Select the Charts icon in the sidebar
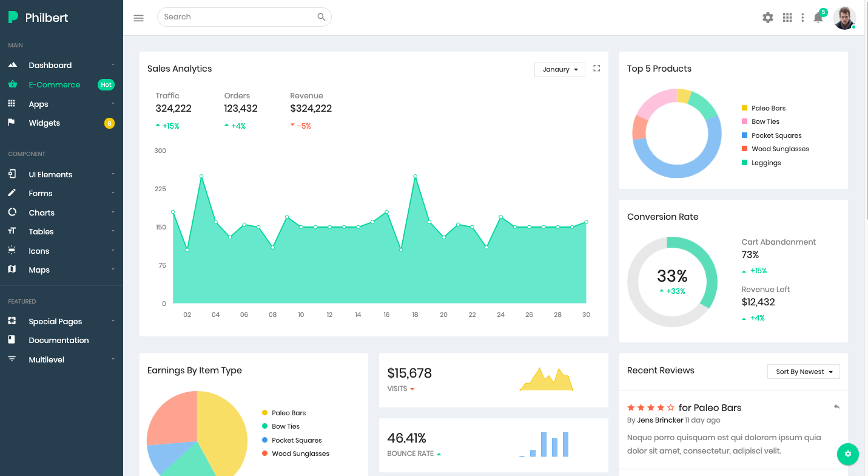Viewport: 868px width, 476px height. pos(12,212)
